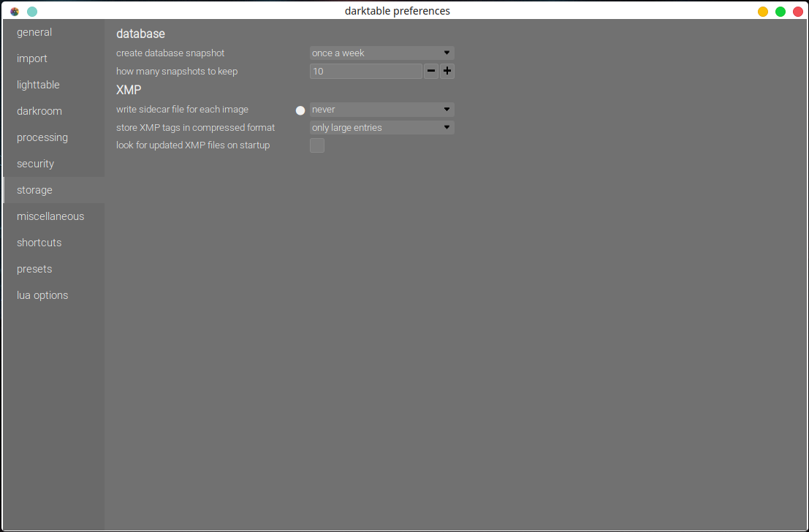Click the darktable logo in the titlebar
809x532 pixels.
tap(14, 11)
